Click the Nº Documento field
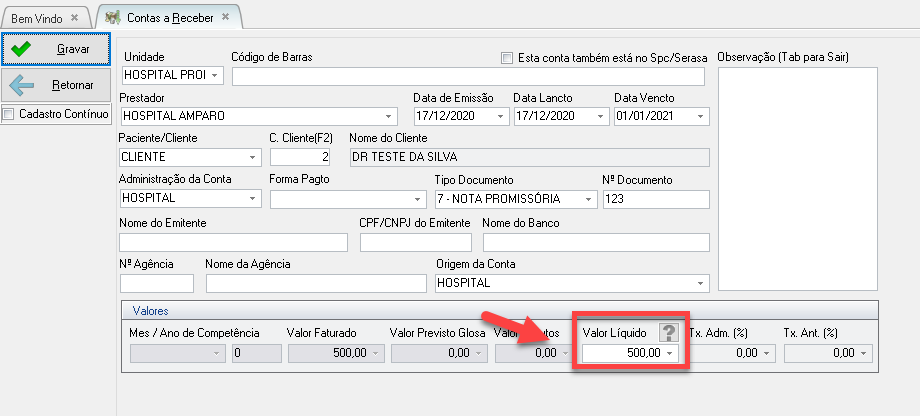Screen dimensions: 920x416 click(654, 198)
